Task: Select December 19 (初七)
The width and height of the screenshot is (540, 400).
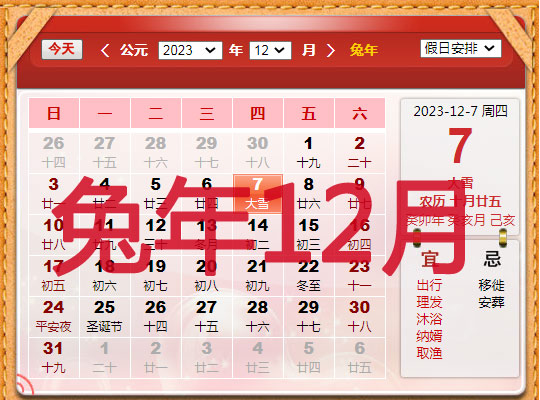Action: [x=156, y=276]
